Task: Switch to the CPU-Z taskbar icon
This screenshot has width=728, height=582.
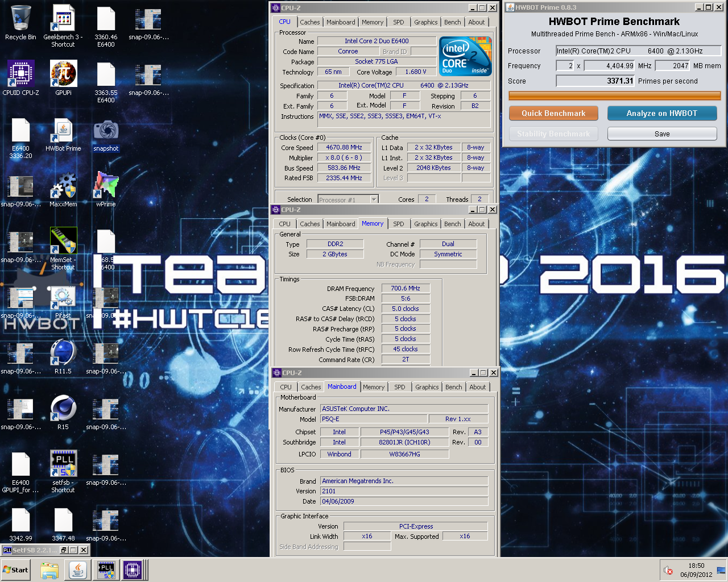Action: pyautogui.click(x=133, y=570)
